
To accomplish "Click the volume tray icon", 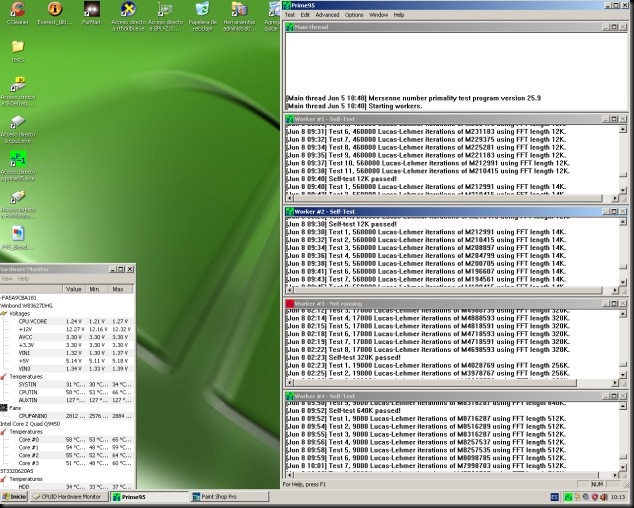I will coord(604,497).
